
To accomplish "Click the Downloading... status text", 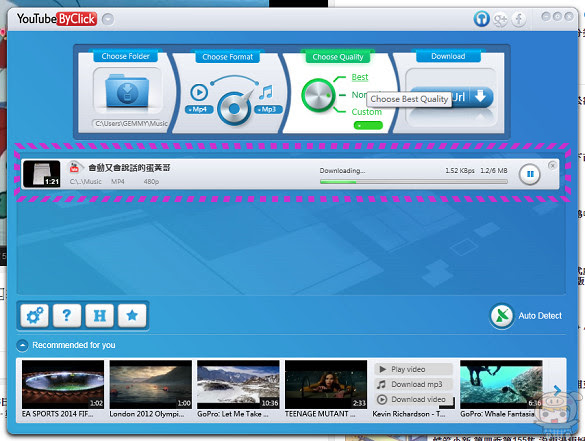I will [x=342, y=171].
